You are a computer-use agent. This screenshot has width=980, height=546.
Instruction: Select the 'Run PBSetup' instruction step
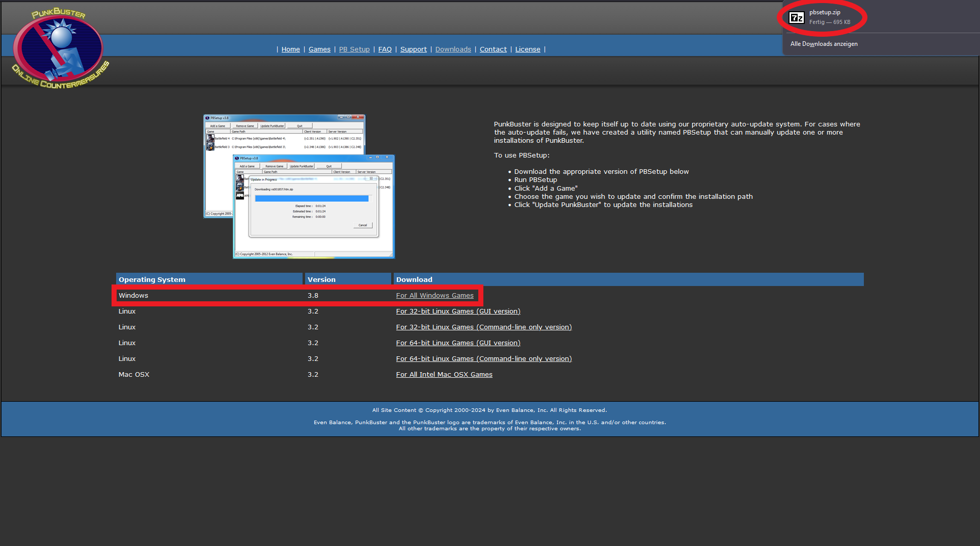[x=536, y=180]
